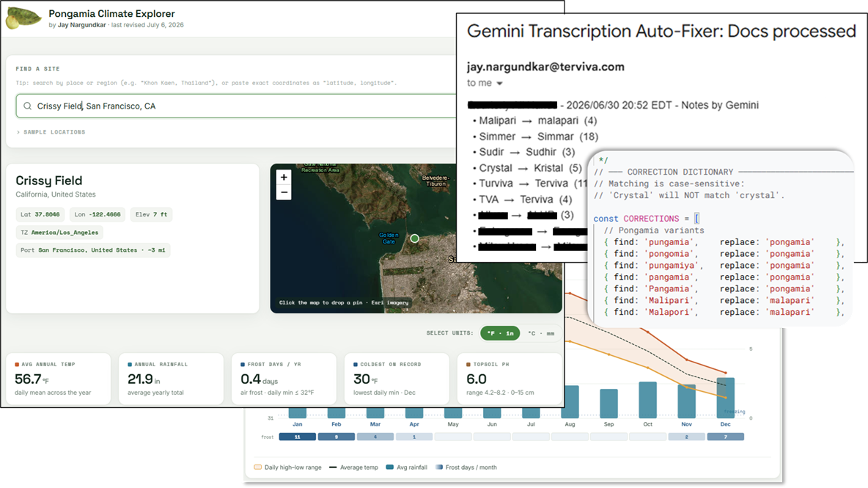The image size is (868, 488).
Task: Click the Lon -122.4666 chip
Action: coord(98,214)
